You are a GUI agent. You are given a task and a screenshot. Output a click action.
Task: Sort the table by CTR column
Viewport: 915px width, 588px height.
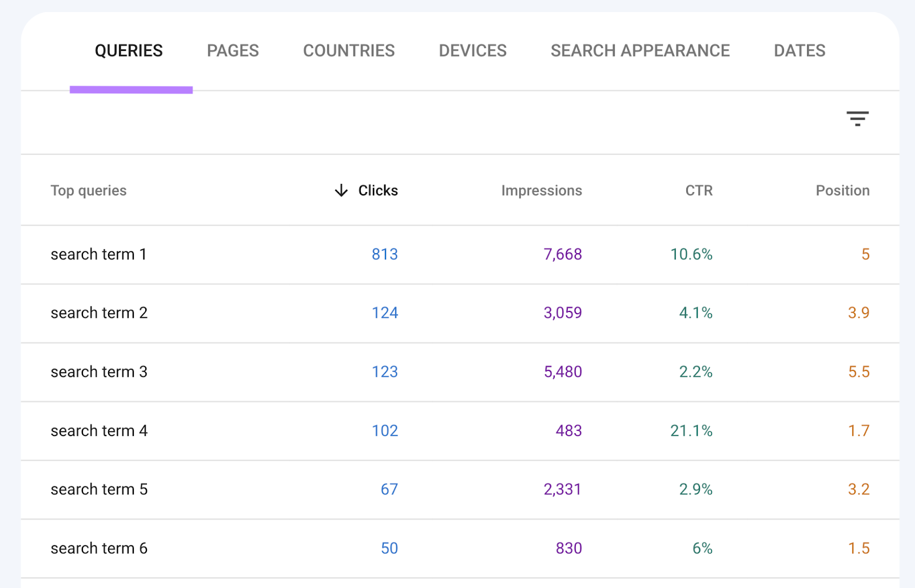pyautogui.click(x=698, y=191)
